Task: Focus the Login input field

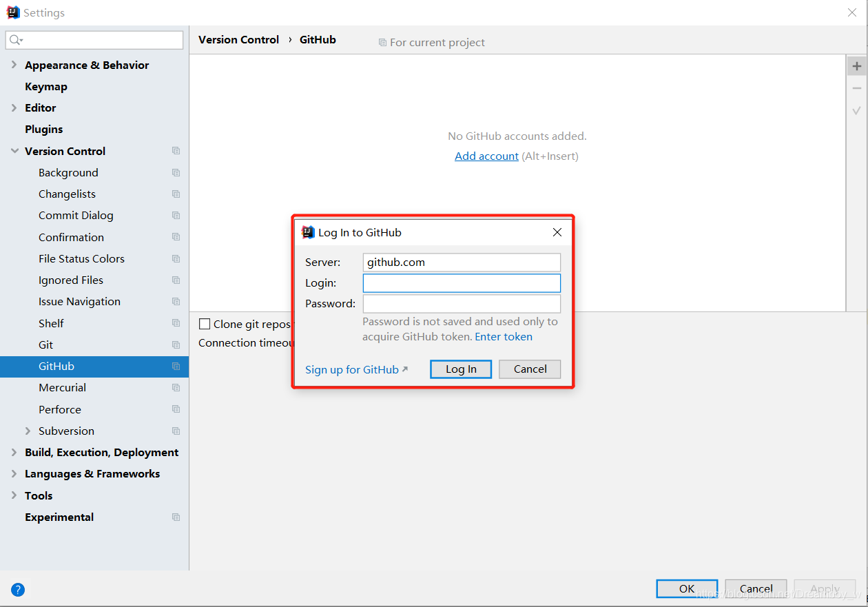Action: [x=462, y=283]
